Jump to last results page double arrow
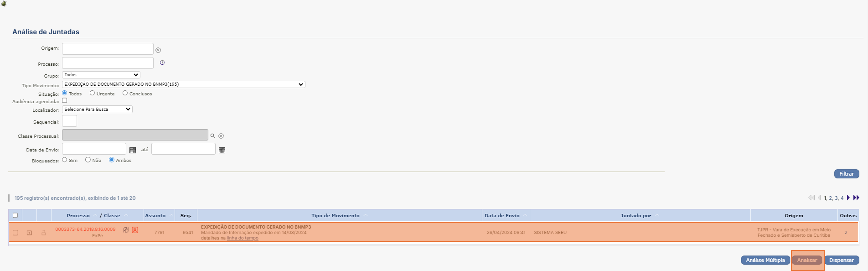 (x=856, y=198)
